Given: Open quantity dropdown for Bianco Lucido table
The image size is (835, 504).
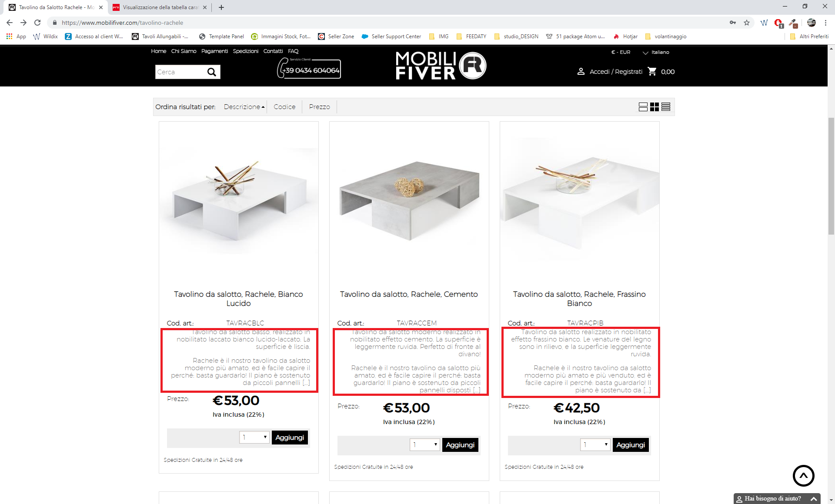Looking at the screenshot, I should [254, 438].
